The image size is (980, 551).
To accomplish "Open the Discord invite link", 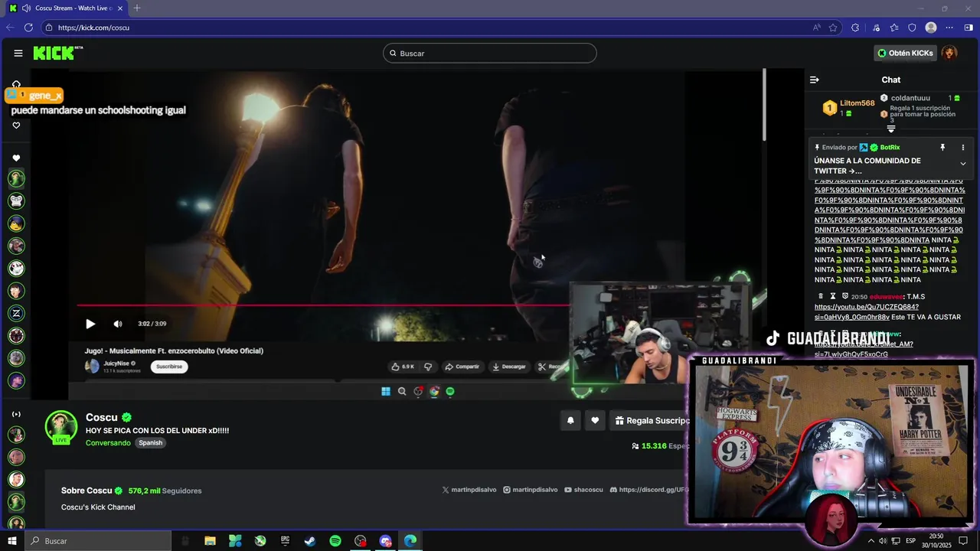I will tap(649, 490).
